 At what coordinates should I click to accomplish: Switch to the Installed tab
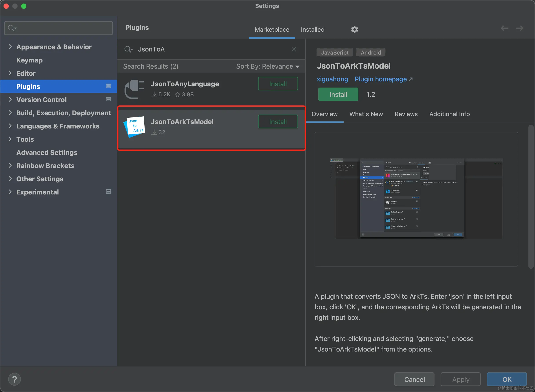(312, 29)
